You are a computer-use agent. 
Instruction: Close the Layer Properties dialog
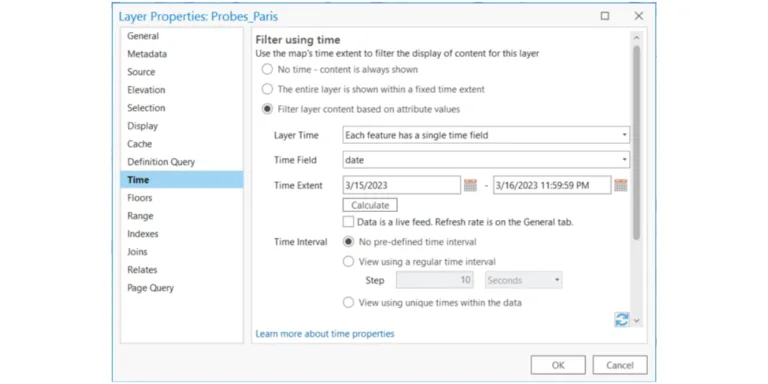639,16
